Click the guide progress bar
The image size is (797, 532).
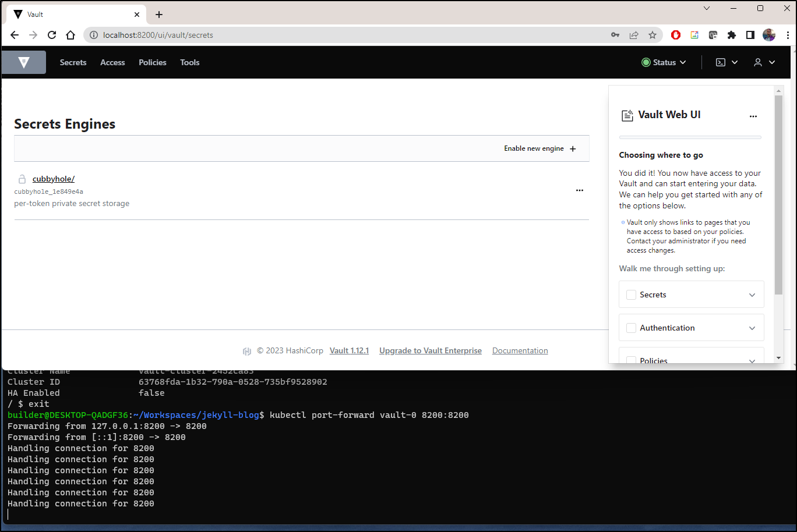tap(690, 137)
